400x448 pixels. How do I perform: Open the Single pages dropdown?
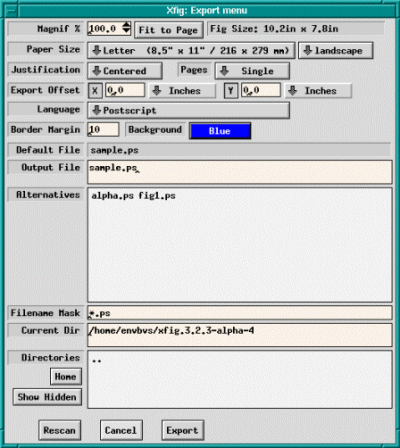click(x=252, y=71)
